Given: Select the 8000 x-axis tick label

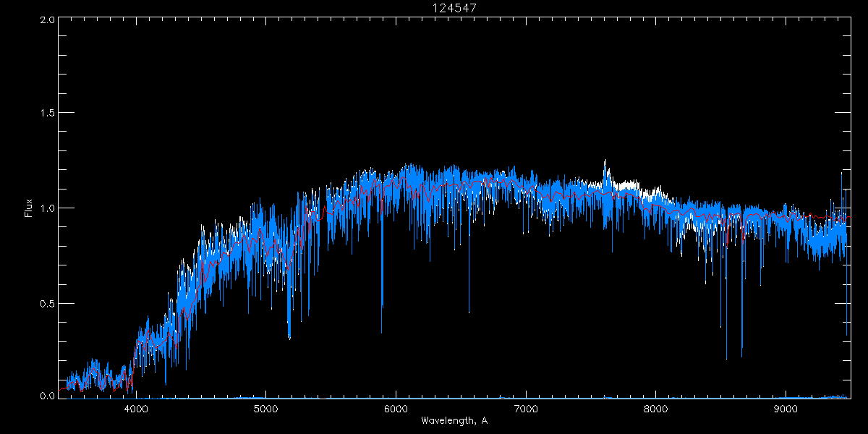Looking at the screenshot, I should click(656, 408).
